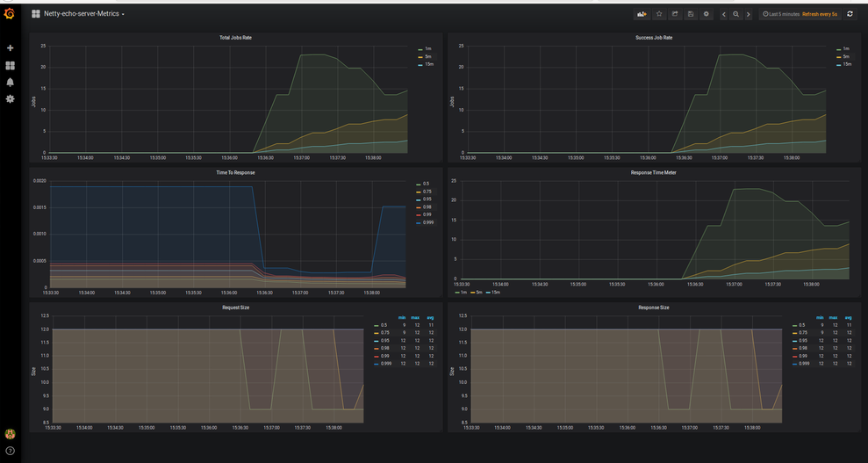This screenshot has height=463, width=868.
Task: Click the Add panel icon in toolbar
Action: [642, 14]
